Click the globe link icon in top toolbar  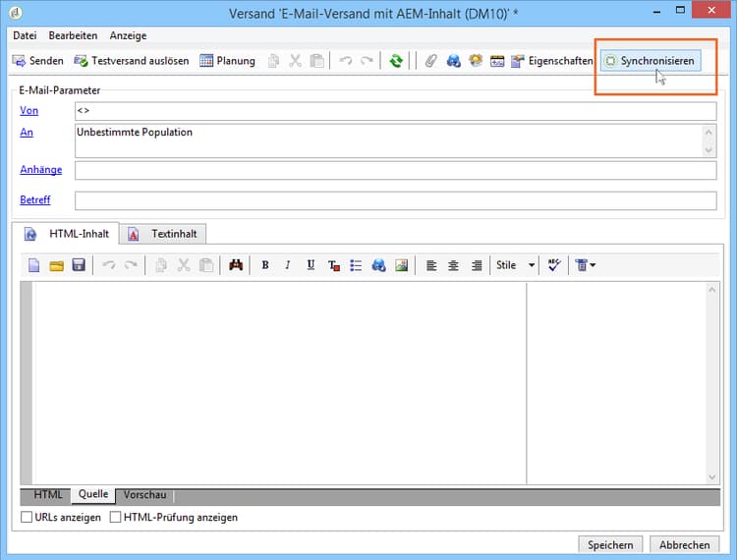click(x=454, y=61)
